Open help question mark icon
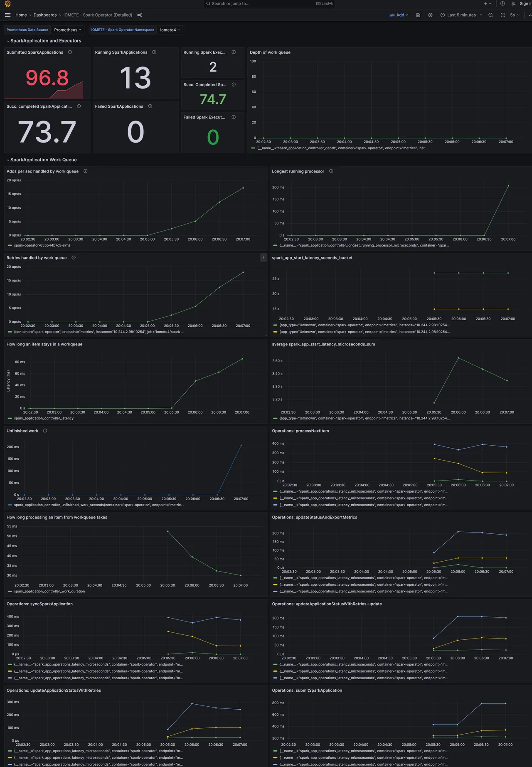This screenshot has height=767, width=532. coord(502,4)
